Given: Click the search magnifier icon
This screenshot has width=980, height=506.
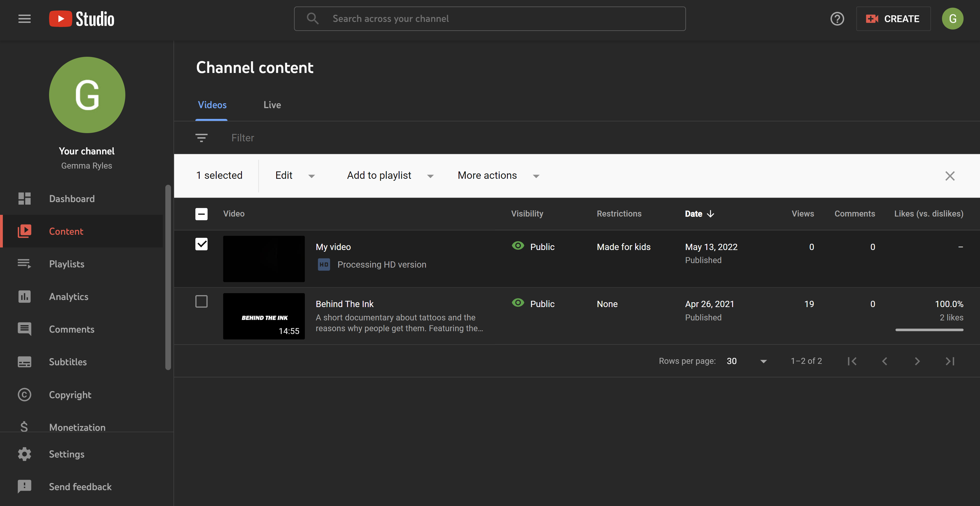Looking at the screenshot, I should [312, 19].
